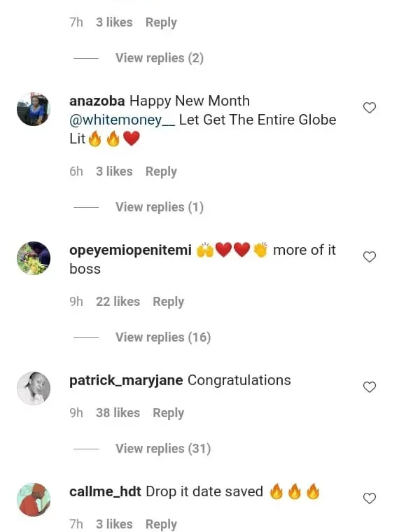Tap heart icon on opeyemiopenitemi's comment

(370, 257)
